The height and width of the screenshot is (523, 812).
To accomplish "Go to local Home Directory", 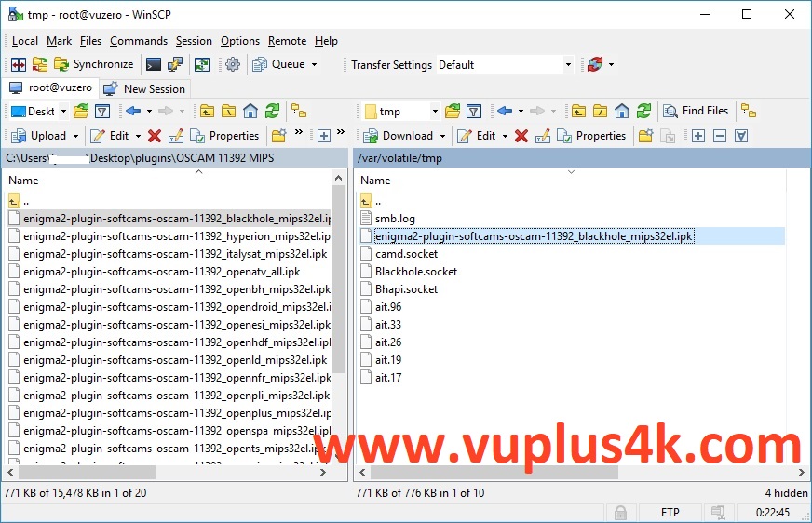I will pyautogui.click(x=250, y=111).
